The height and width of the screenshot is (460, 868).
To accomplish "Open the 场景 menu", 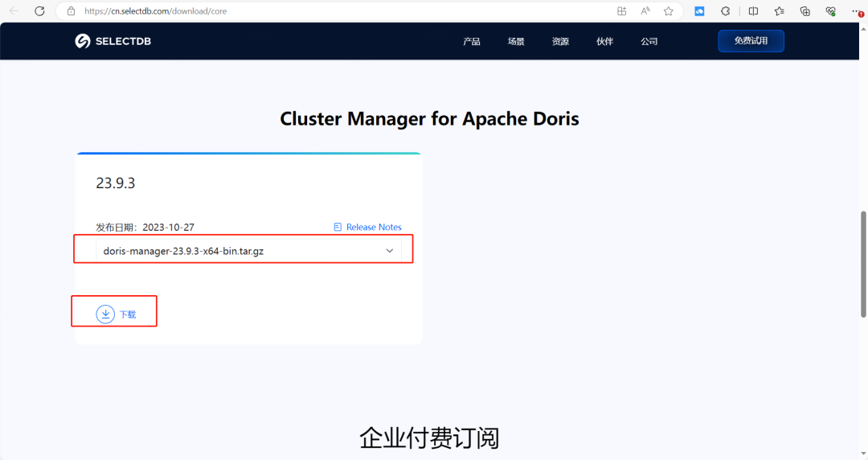I will (516, 42).
